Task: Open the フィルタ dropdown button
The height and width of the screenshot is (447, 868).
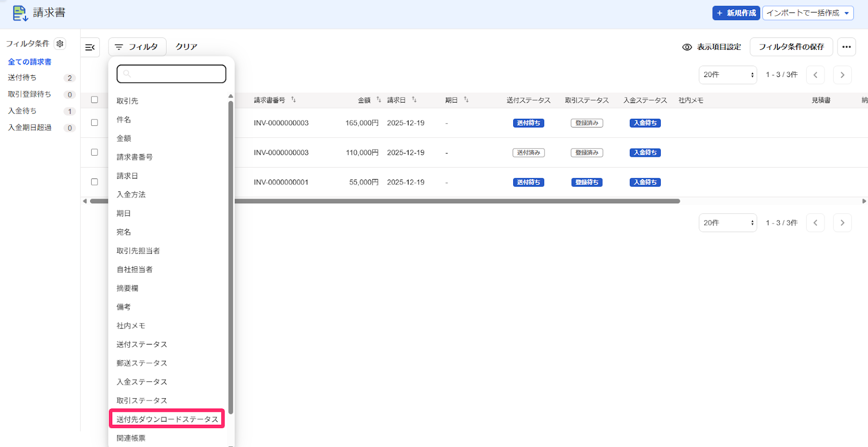Action: click(x=137, y=47)
